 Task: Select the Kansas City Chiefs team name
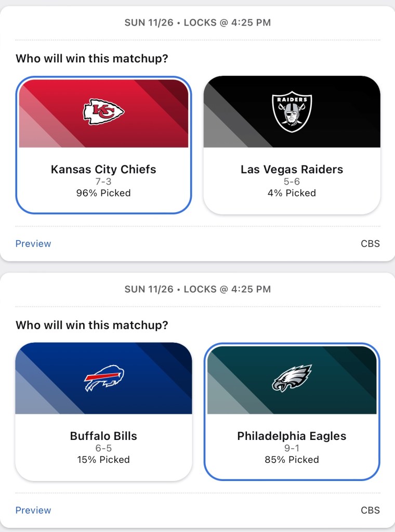click(x=103, y=169)
